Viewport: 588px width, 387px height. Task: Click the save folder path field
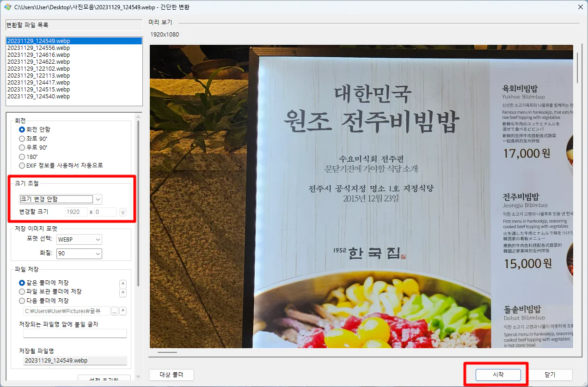pos(67,311)
